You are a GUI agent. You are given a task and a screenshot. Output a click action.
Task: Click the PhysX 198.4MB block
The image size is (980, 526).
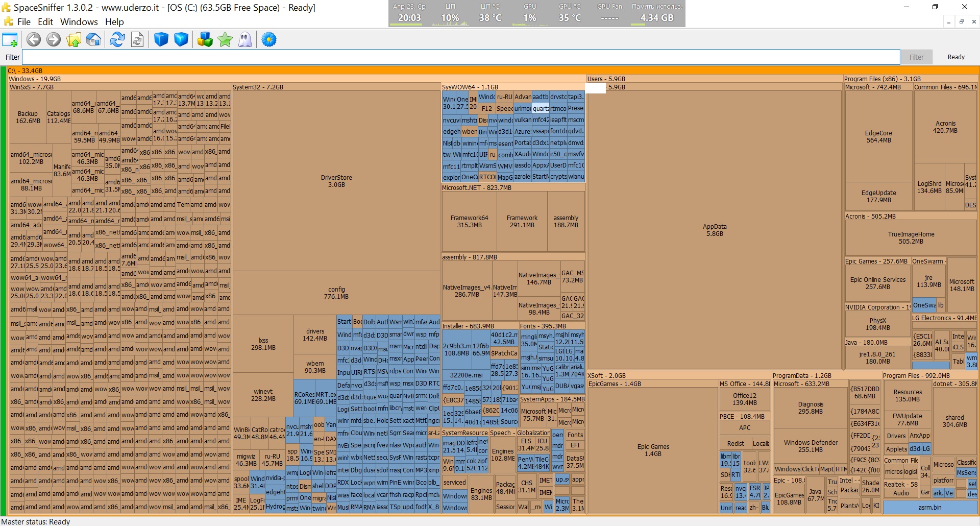click(878, 324)
